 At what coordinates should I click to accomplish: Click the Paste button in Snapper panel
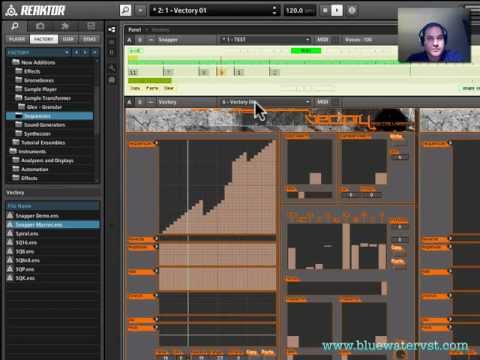pos(152,88)
